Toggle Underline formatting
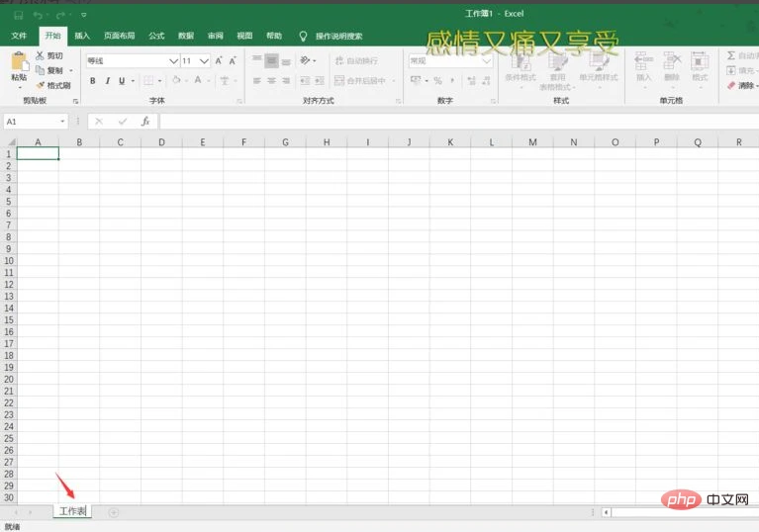This screenshot has height=532, width=759. [121, 80]
